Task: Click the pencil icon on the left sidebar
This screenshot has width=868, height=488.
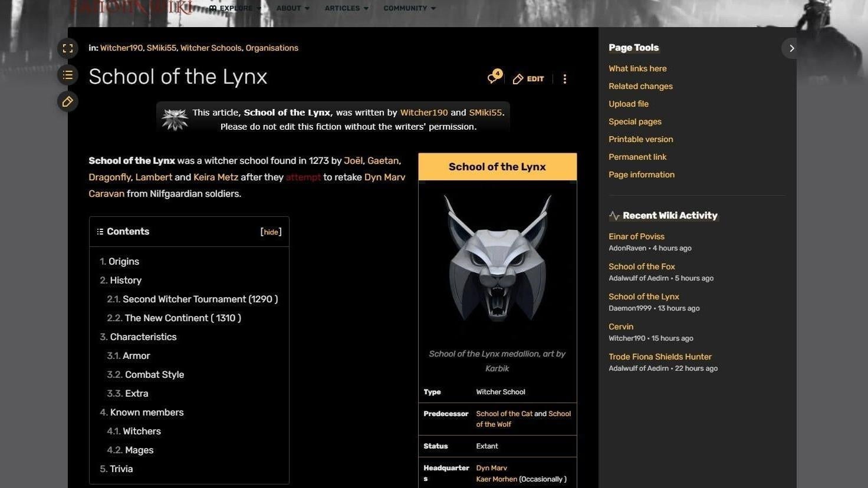Action: (67, 101)
